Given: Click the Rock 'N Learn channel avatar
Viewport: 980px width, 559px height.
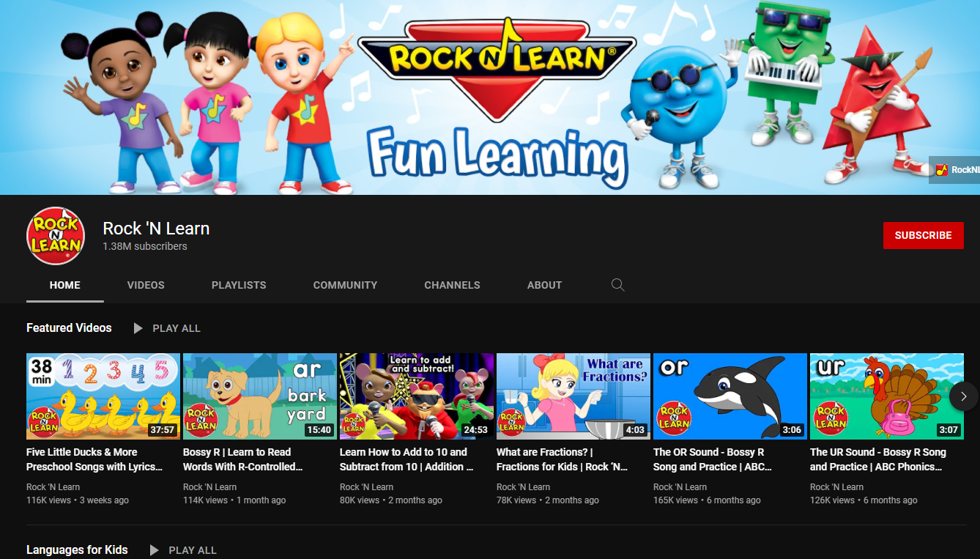Looking at the screenshot, I should tap(55, 235).
